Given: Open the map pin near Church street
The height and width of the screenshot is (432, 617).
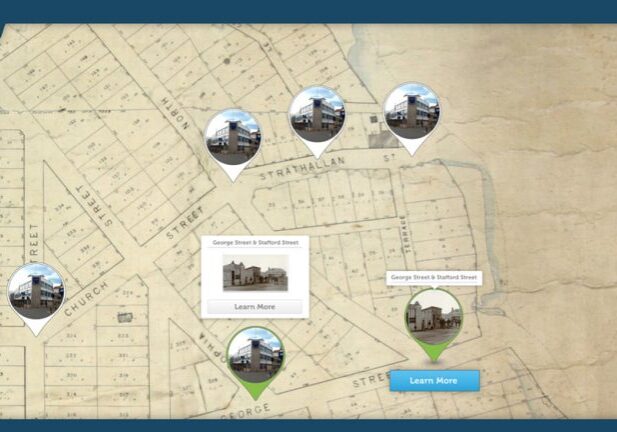Looking at the screenshot, I should tap(36, 299).
